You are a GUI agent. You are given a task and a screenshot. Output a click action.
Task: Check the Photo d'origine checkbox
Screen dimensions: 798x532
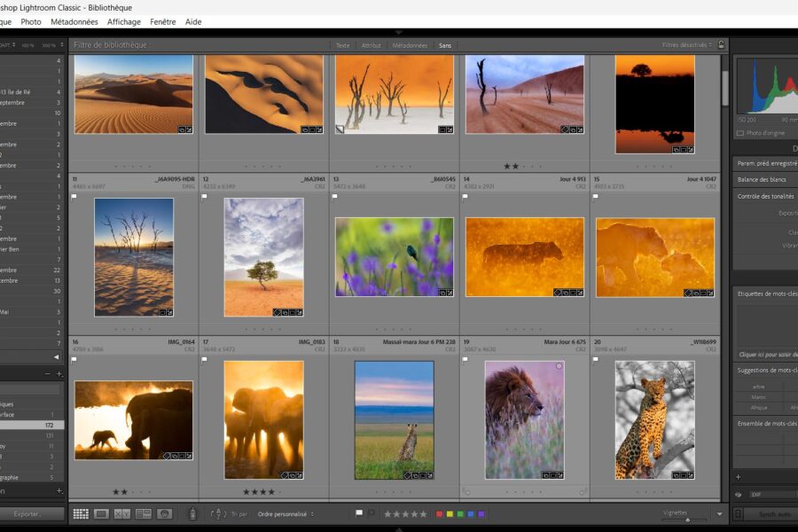tap(740, 133)
